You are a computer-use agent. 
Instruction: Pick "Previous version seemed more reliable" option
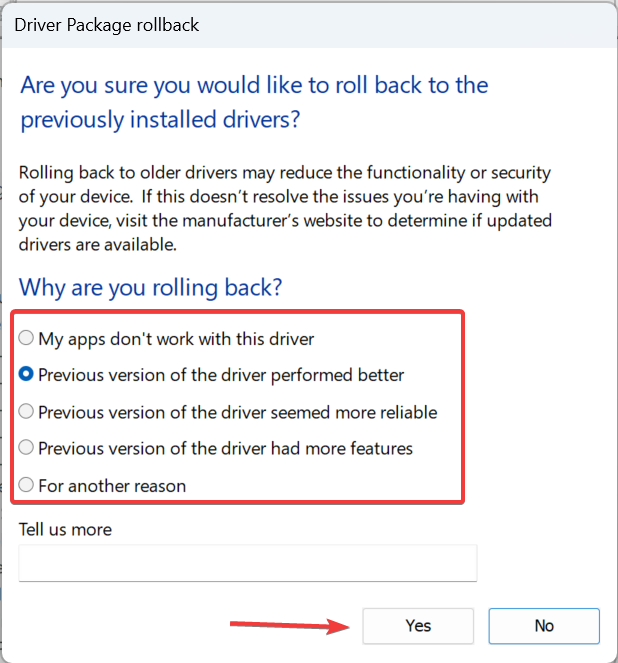237,412
